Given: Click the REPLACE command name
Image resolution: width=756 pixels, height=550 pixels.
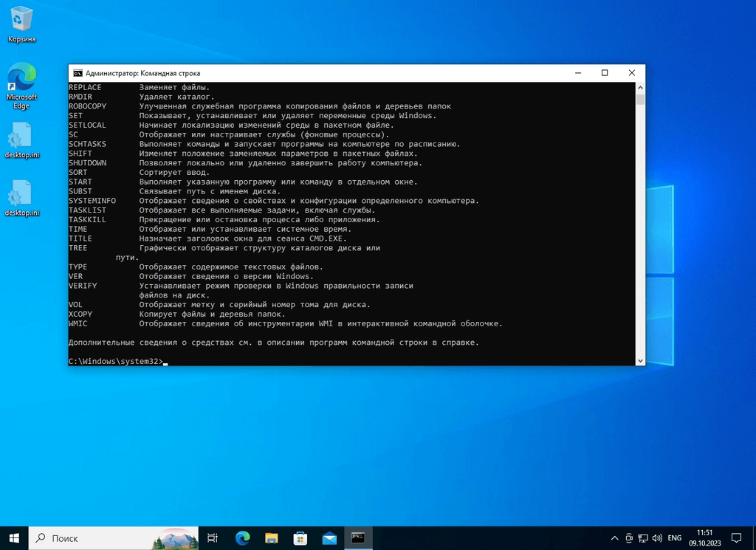Looking at the screenshot, I should pyautogui.click(x=85, y=87).
